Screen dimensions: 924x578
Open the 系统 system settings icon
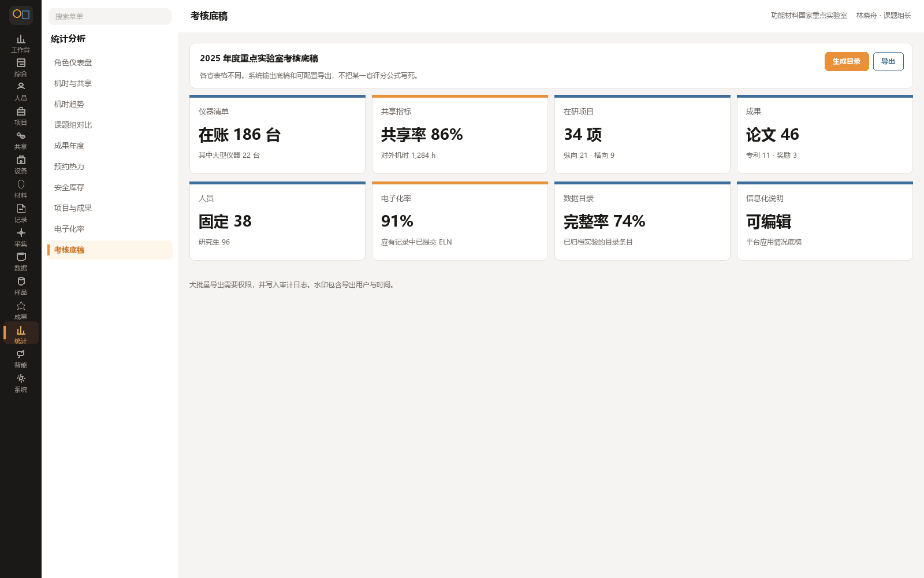21,384
